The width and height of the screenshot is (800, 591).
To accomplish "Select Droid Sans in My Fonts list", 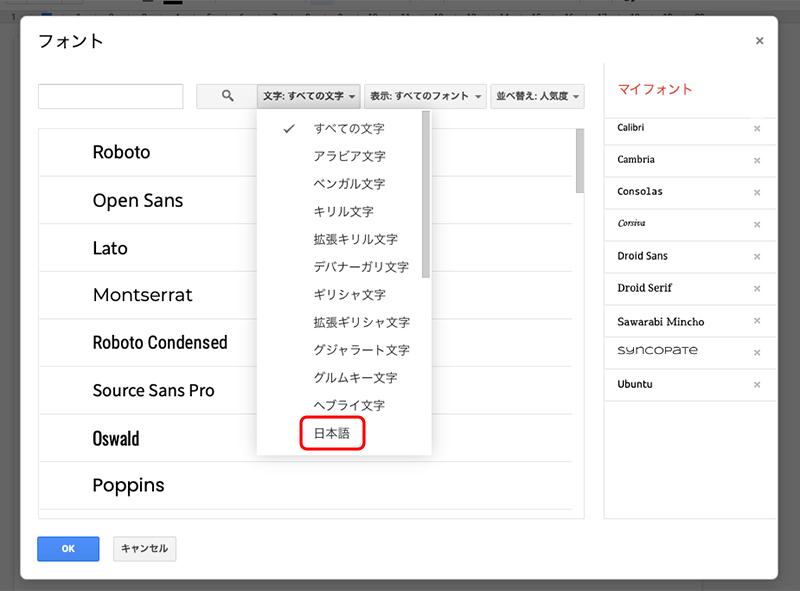I will coord(642,256).
